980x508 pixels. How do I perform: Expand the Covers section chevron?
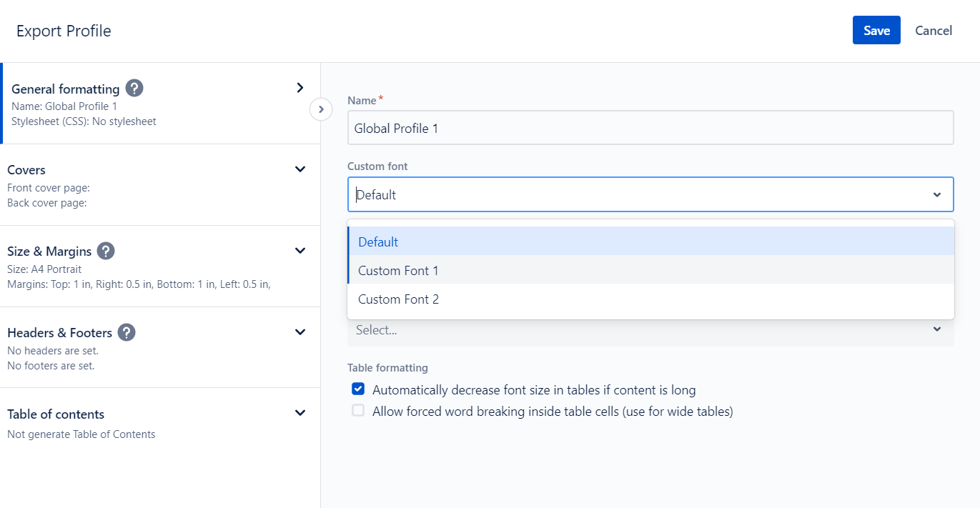300,169
